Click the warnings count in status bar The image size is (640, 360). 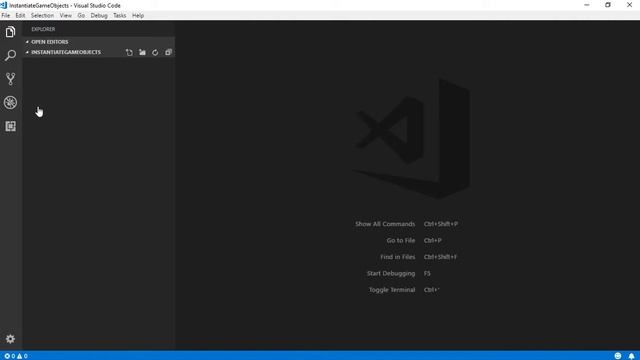point(22,356)
